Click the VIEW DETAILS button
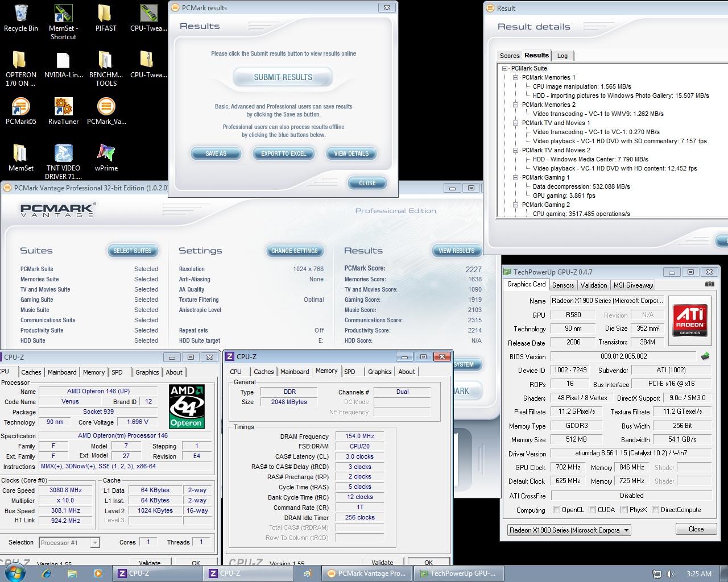Viewport: 728px width, 582px height. (351, 153)
